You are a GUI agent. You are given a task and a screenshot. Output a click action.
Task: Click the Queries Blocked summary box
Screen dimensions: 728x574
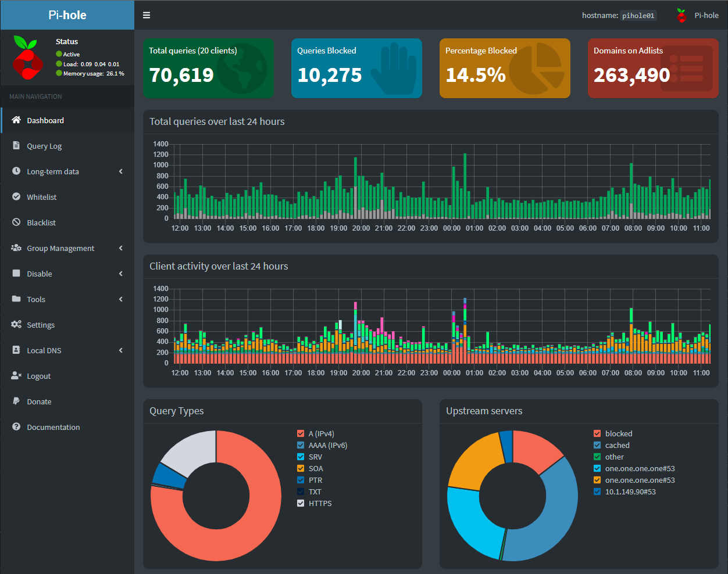356,68
